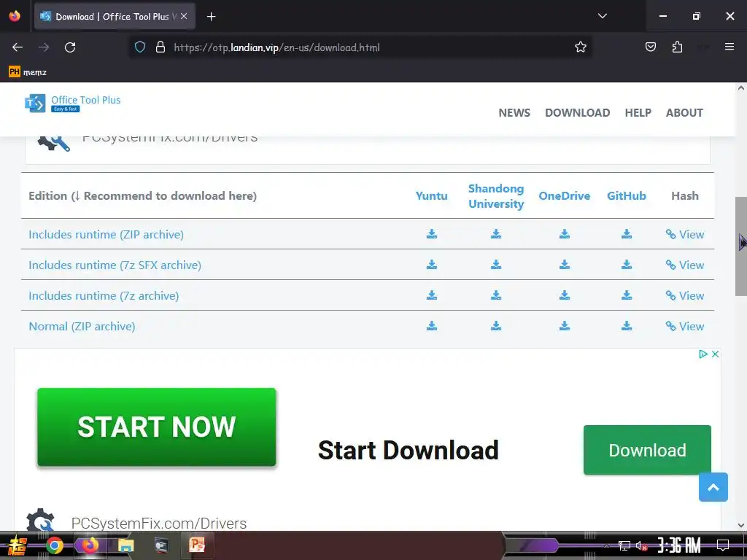The height and width of the screenshot is (560, 747).
Task: Open the Firefox application hamburger menu
Action: [729, 47]
